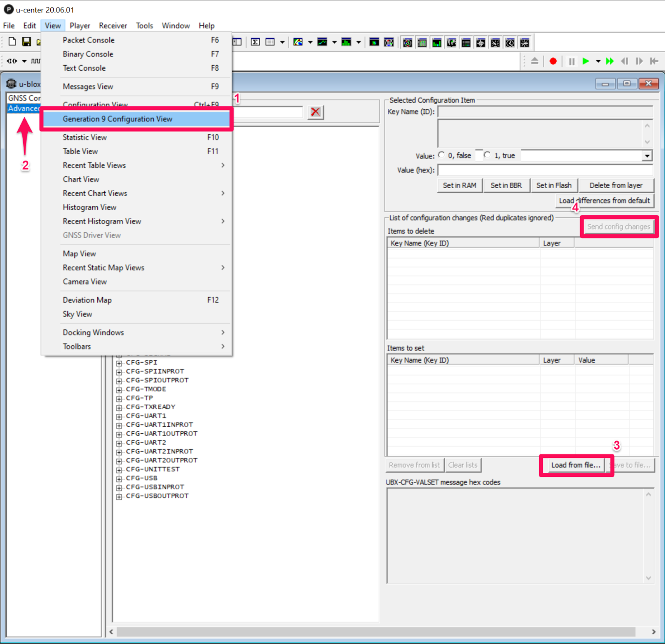Click the Value (hex) input field
The image size is (665, 644).
pyautogui.click(x=544, y=170)
